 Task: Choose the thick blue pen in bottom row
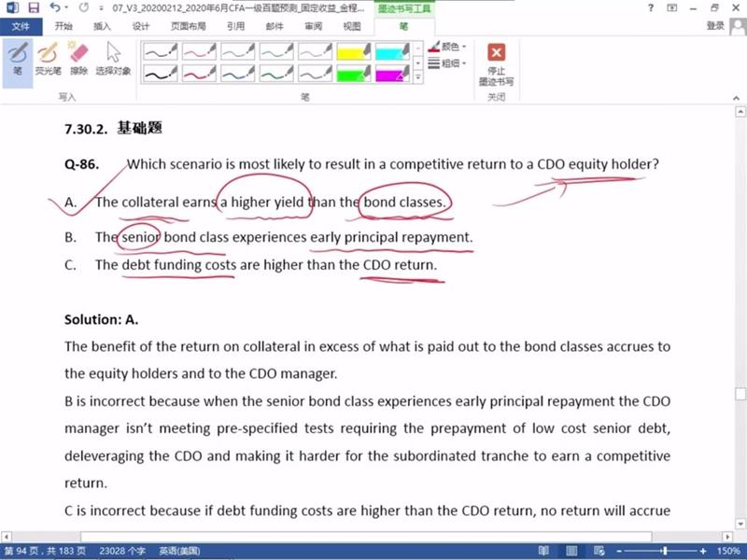tap(238, 74)
